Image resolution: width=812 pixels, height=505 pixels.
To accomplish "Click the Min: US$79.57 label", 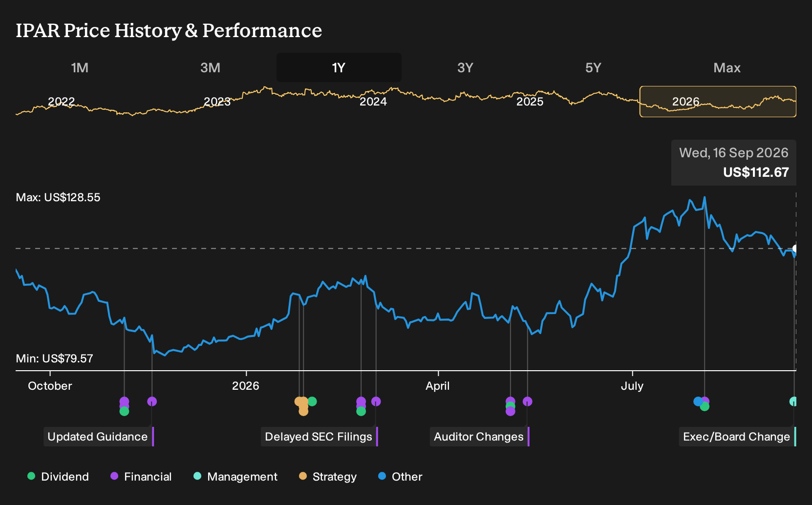I will 54,358.
